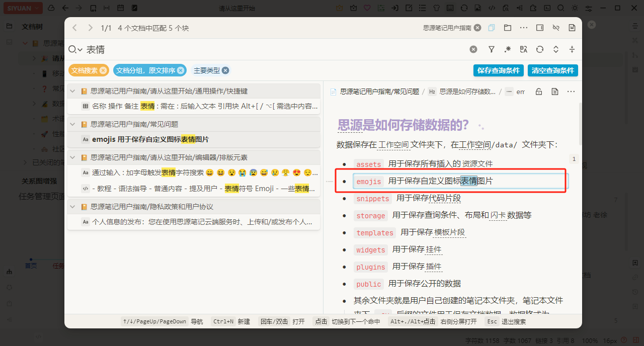This screenshot has width=644, height=346.
Task: Open the search syntax options
Action: [508, 49]
